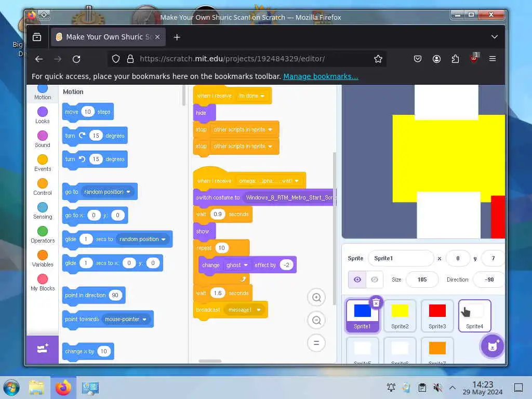Screen dimensions: 532x399
Task: Open the Firefox extensions puzzle icon
Action: pos(455,59)
